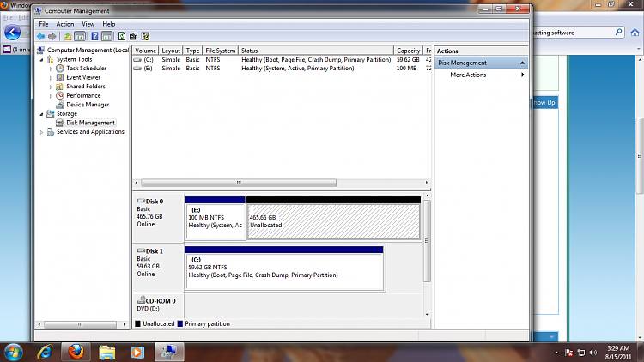The image size is (644, 362).
Task: Click the Start button on the taskbar
Action: tap(14, 353)
